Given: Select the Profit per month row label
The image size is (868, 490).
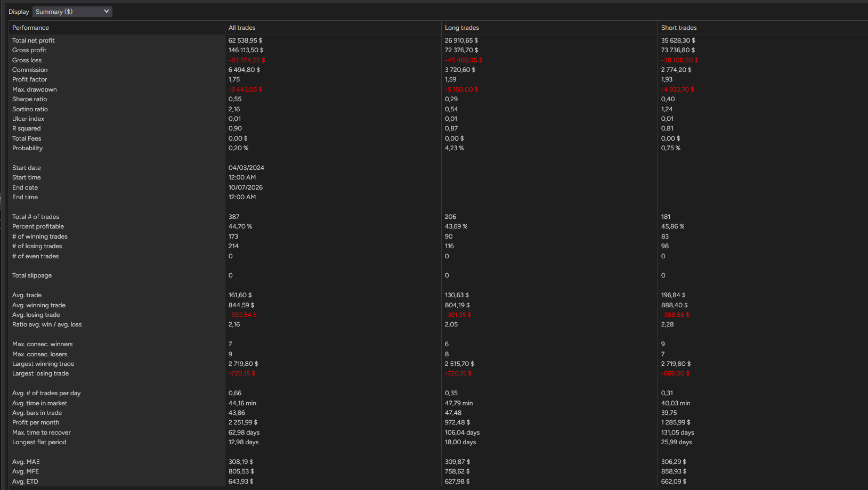Looking at the screenshot, I should [36, 422].
